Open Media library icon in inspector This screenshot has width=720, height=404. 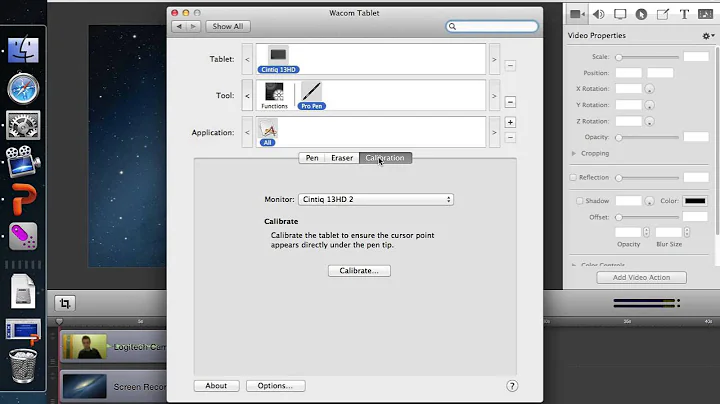705,14
